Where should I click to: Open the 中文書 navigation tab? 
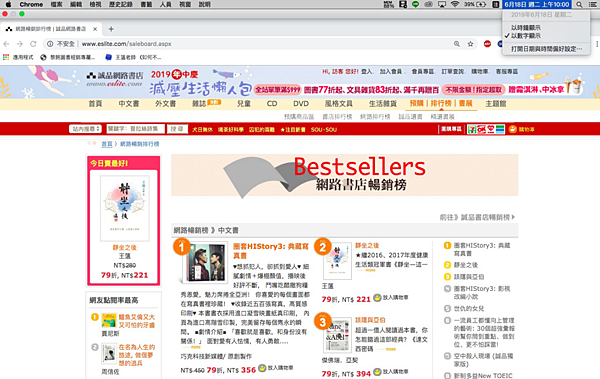pyautogui.click(x=129, y=103)
